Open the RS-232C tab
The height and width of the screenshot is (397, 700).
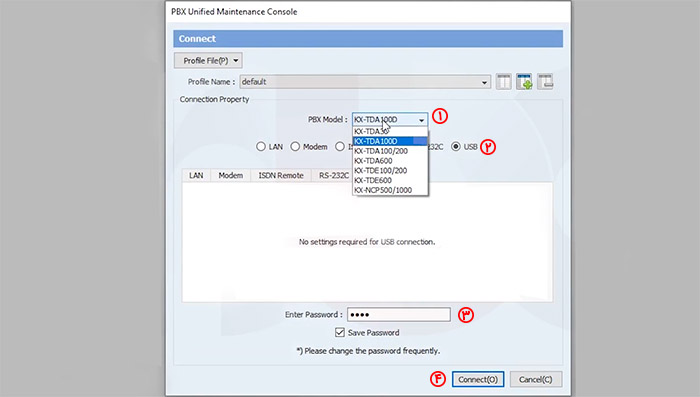point(333,176)
